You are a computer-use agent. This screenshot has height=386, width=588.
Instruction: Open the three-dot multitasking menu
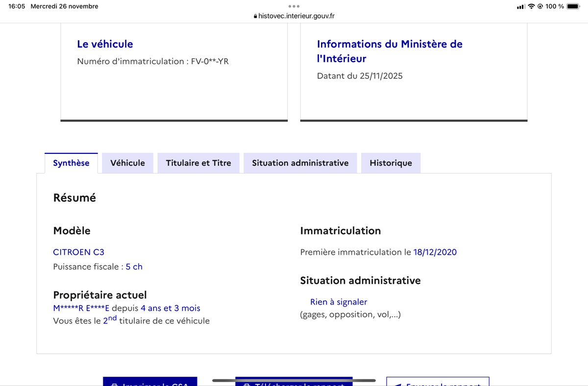pyautogui.click(x=294, y=6)
